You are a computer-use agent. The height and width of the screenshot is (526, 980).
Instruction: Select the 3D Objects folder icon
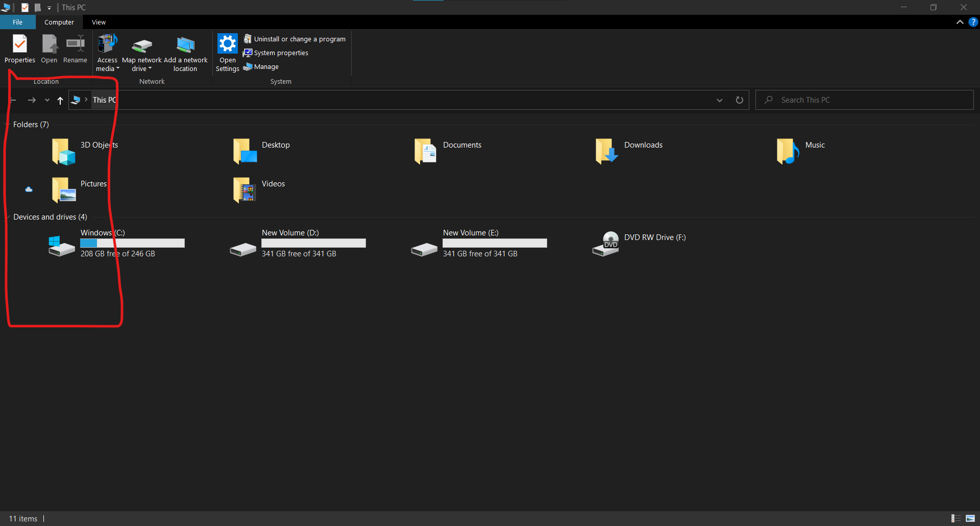tap(63, 151)
